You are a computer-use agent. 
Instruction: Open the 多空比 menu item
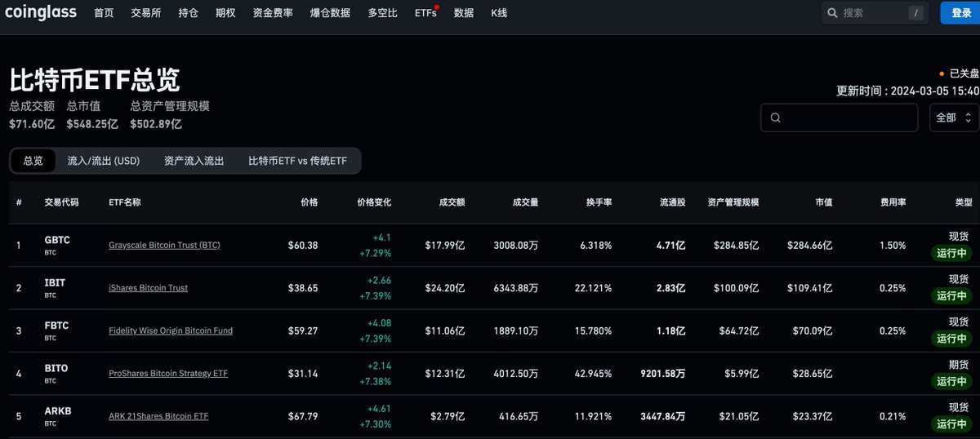(x=382, y=13)
